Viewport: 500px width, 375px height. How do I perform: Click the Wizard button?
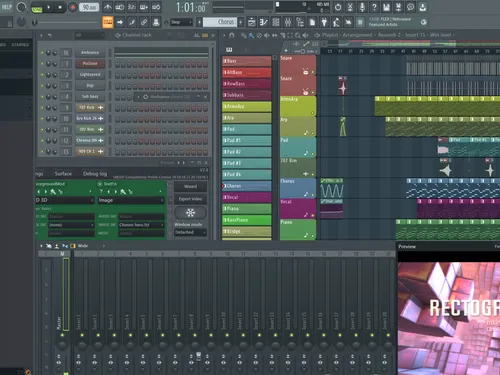(x=190, y=186)
